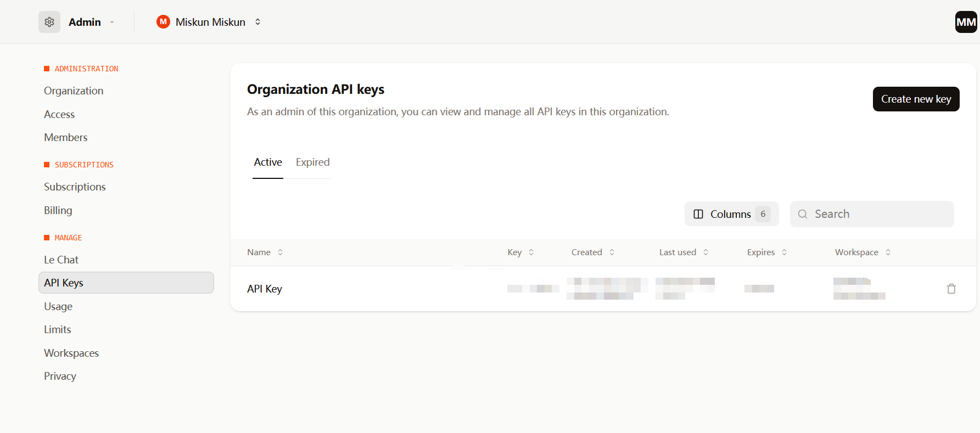Go to Billing
Image resolution: width=980 pixels, height=433 pixels.
coord(58,210)
